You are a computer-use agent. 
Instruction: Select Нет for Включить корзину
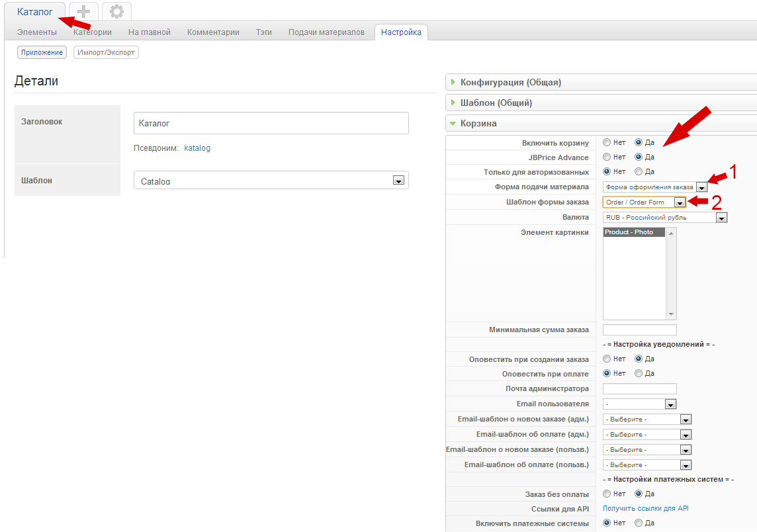point(607,142)
